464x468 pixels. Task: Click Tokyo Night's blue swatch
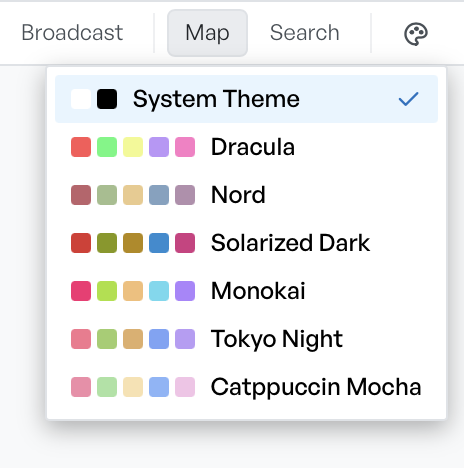(159, 339)
